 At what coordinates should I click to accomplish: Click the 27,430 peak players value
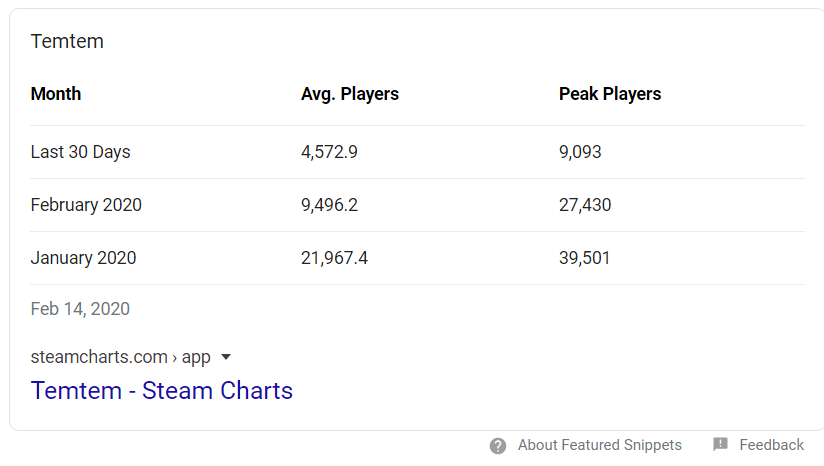click(585, 205)
